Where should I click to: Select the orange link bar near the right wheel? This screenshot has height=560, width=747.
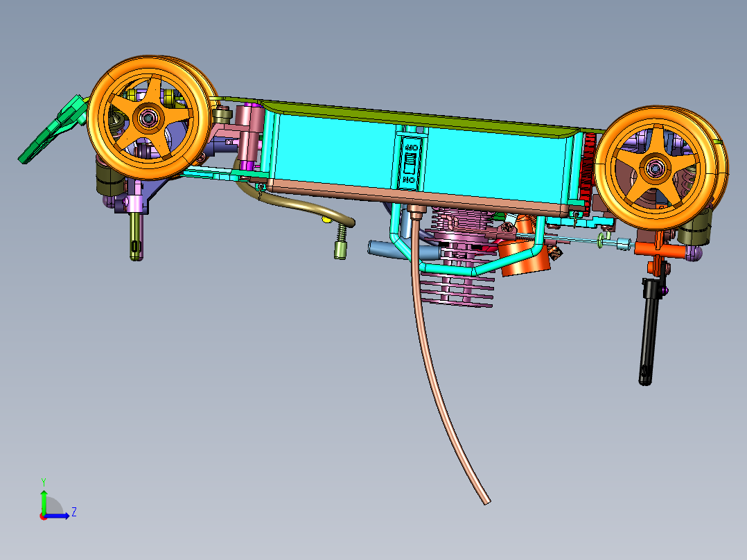[661, 249]
